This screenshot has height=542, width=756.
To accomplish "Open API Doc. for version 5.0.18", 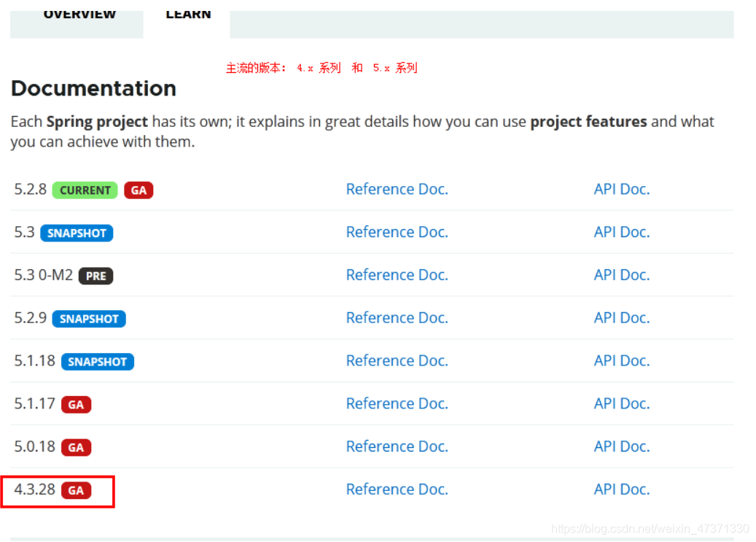I will (x=621, y=446).
